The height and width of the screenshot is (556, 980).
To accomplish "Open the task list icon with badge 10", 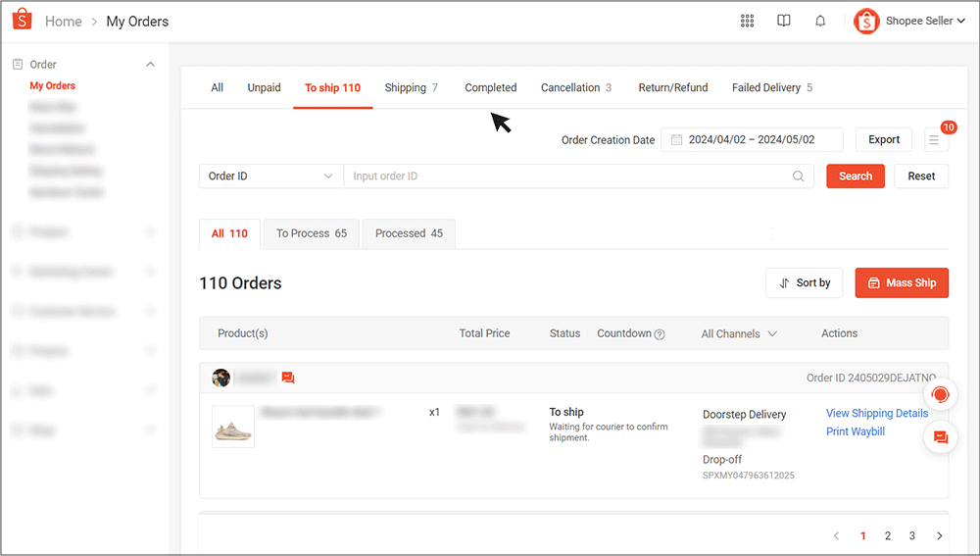I will [934, 139].
